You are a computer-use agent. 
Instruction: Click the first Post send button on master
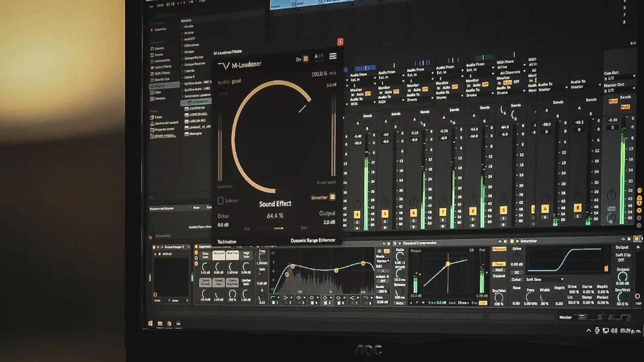tap(613, 101)
